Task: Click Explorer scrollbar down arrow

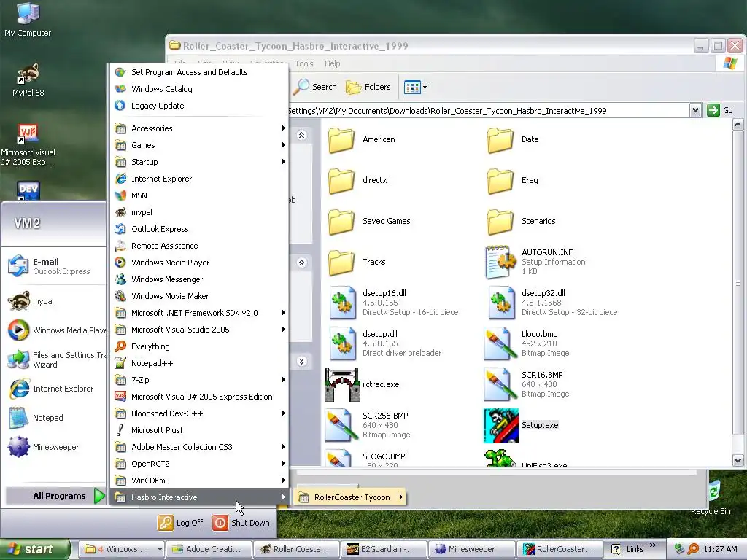Action: (738, 461)
